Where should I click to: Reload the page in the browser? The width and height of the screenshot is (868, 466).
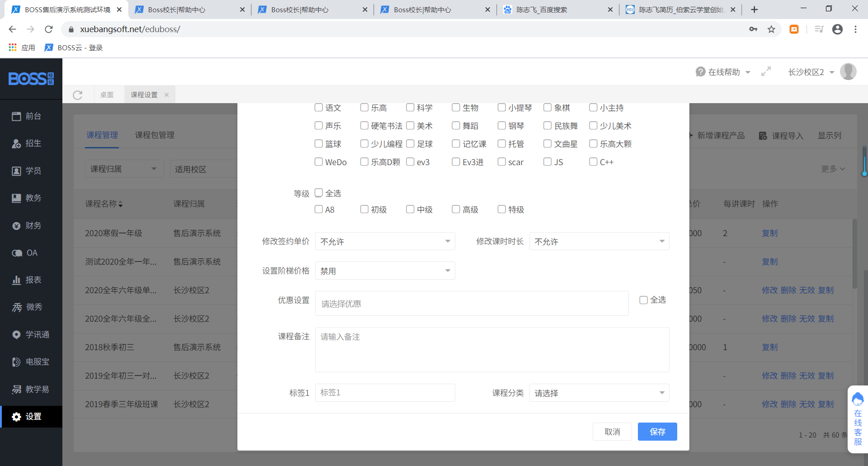tap(49, 29)
